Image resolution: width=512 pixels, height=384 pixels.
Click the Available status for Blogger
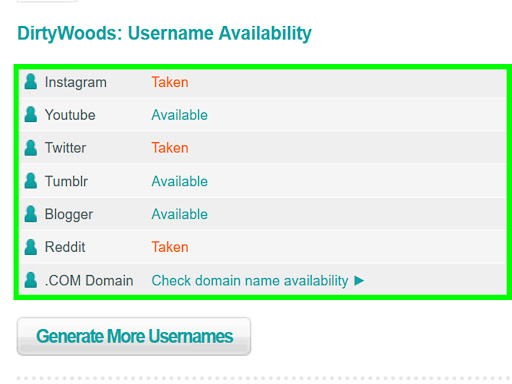(180, 214)
